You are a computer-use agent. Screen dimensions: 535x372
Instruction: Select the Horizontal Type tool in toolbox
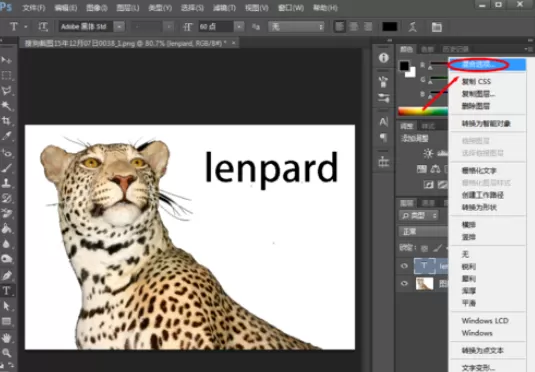pos(6,291)
